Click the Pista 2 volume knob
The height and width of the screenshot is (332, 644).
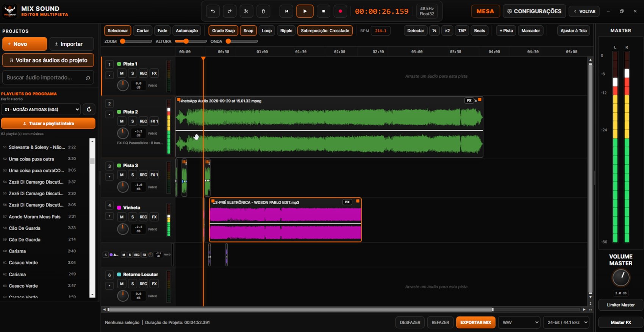[x=123, y=133]
